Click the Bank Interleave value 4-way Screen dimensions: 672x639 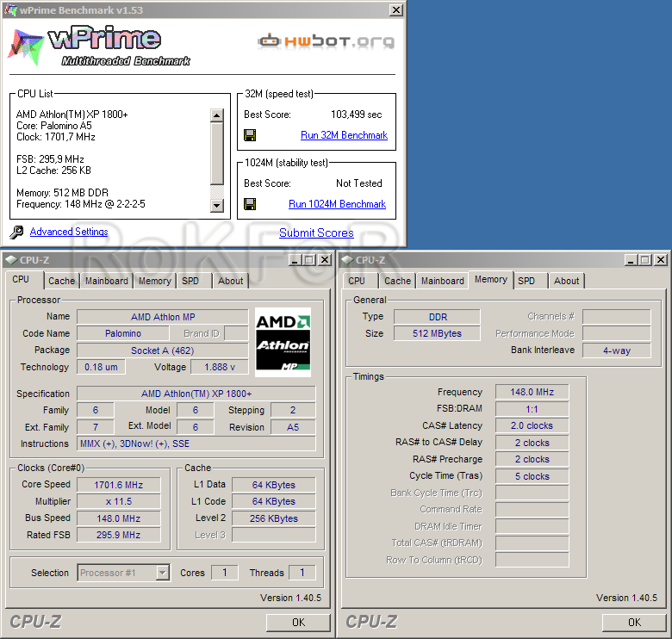617,351
